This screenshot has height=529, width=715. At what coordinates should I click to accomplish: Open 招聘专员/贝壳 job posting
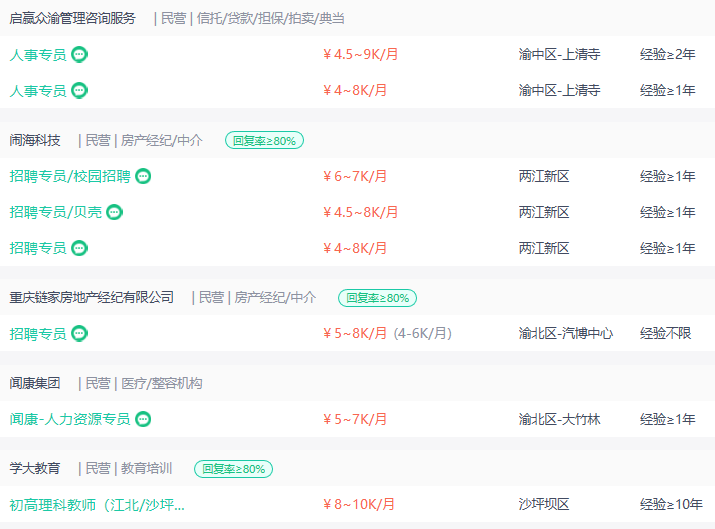tap(56, 213)
